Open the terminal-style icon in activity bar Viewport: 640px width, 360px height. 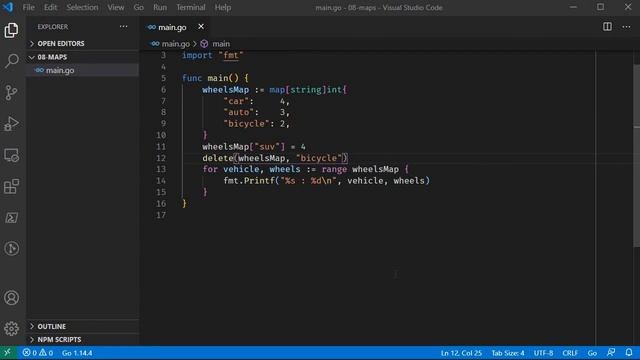[11, 218]
